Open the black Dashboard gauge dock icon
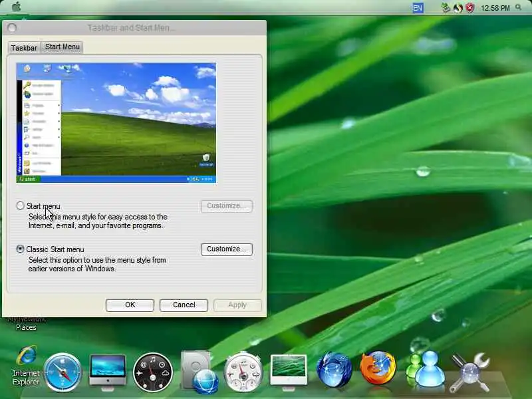Viewport: 532px width, 399px height. click(x=153, y=372)
